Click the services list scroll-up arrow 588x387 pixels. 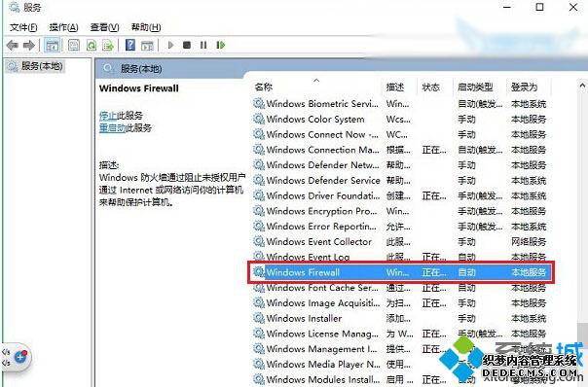(x=583, y=86)
